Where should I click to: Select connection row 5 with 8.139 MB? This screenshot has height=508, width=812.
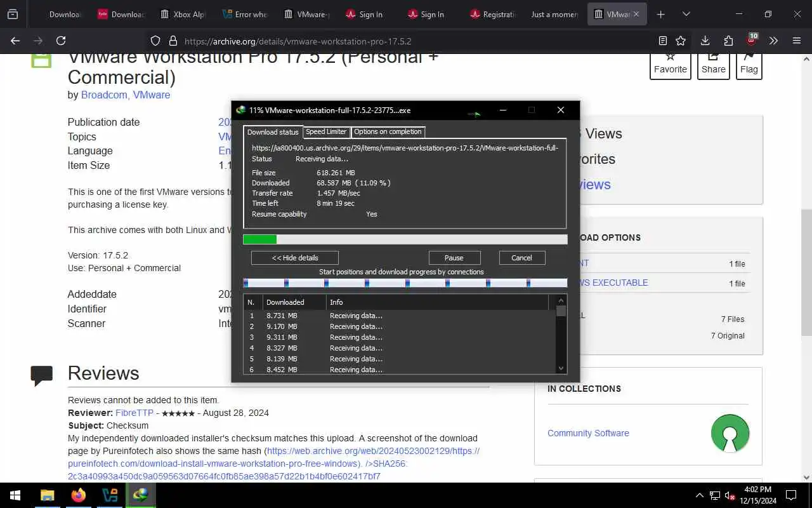pos(399,359)
